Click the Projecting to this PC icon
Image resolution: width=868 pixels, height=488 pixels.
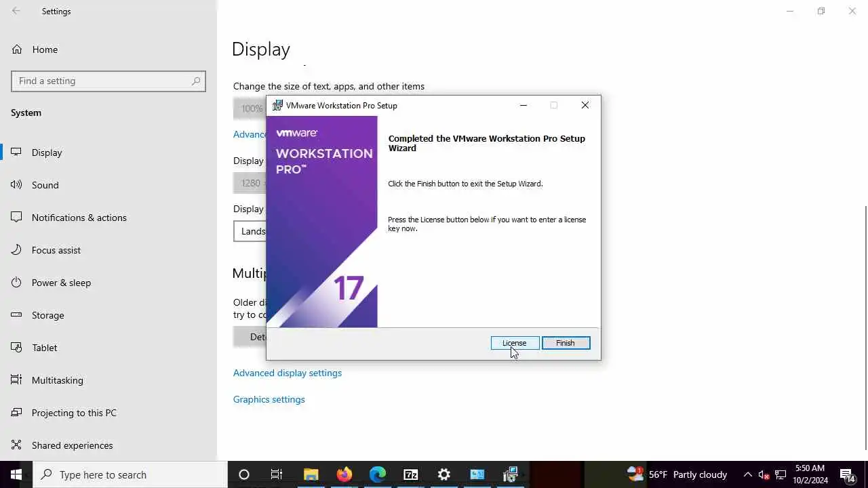point(16,413)
